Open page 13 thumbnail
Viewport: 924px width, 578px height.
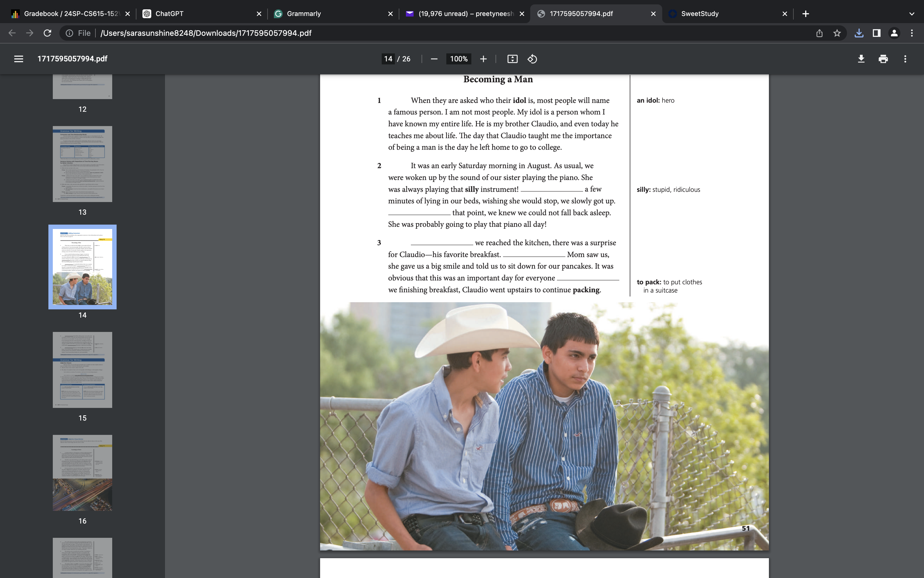pyautogui.click(x=82, y=164)
